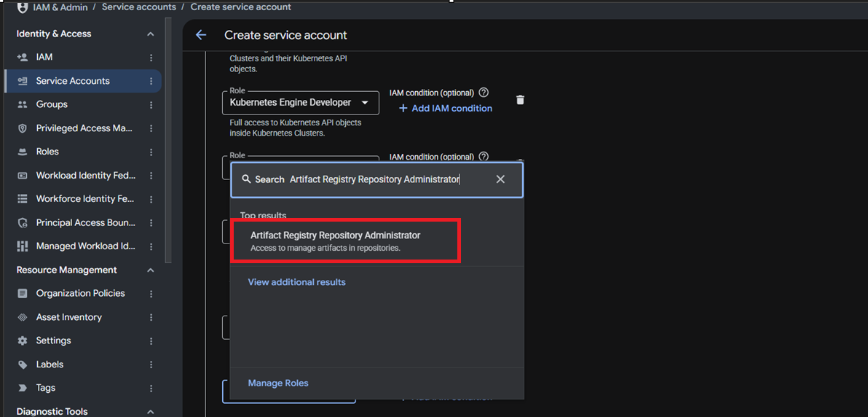Click Service accounts in the breadcrumb
Screen dimensions: 868x417
pos(139,7)
